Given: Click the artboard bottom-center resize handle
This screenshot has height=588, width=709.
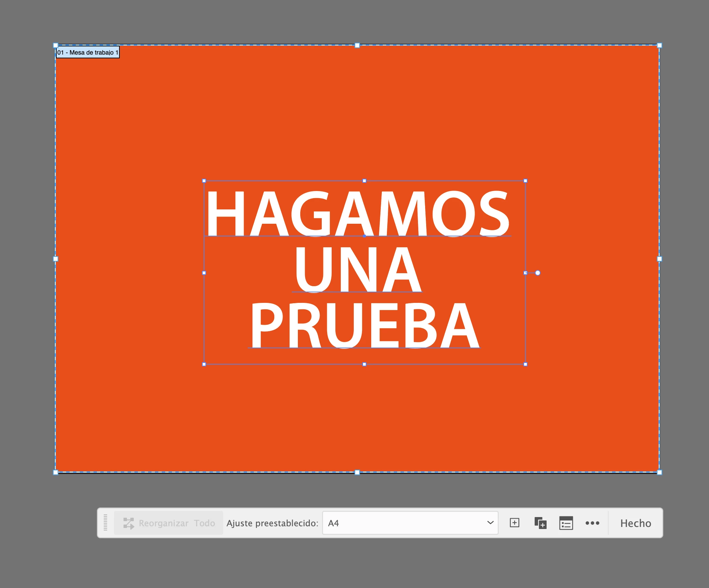Looking at the screenshot, I should click(357, 472).
